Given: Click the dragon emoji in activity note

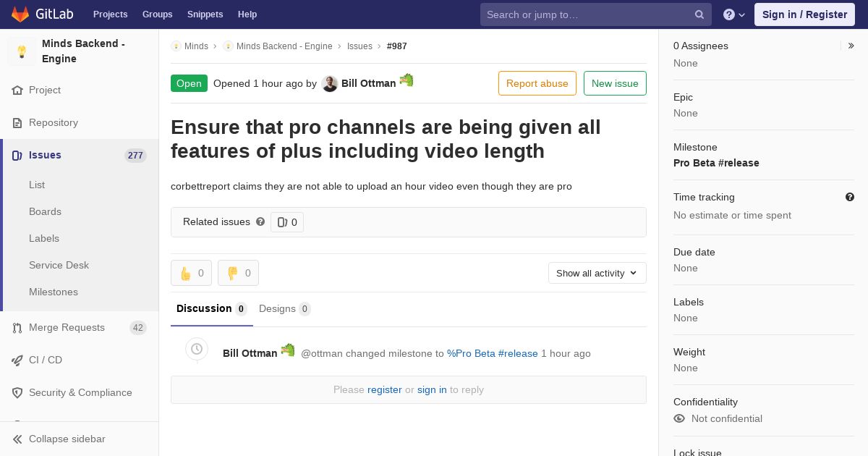Looking at the screenshot, I should coord(288,350).
